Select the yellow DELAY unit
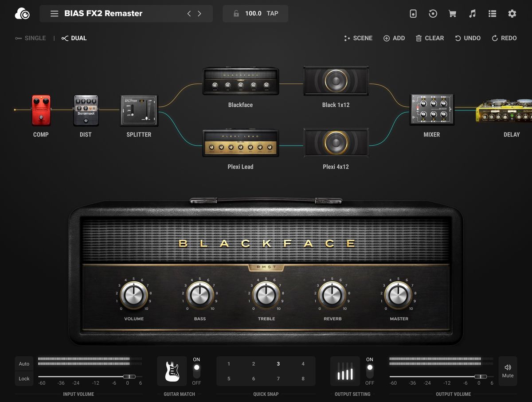Screen dimensions: 532x402 [504, 110]
